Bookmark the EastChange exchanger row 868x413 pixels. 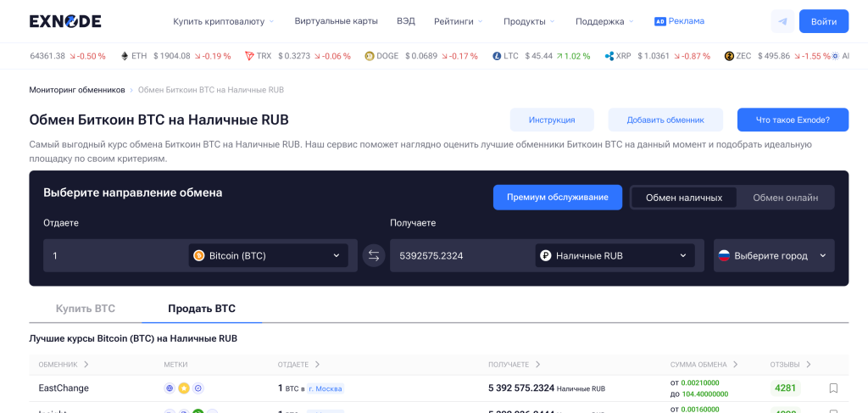(833, 388)
